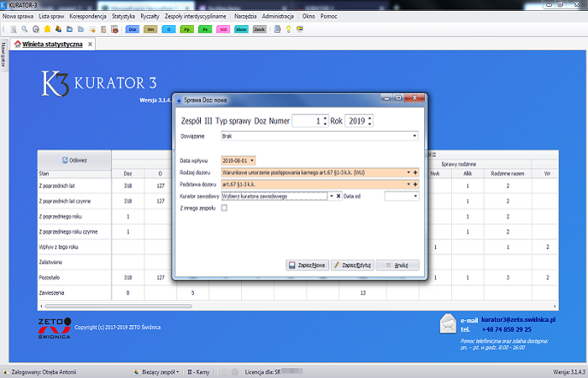Click the pale folder toolbar icon
588x378 pixels.
tap(81, 29)
